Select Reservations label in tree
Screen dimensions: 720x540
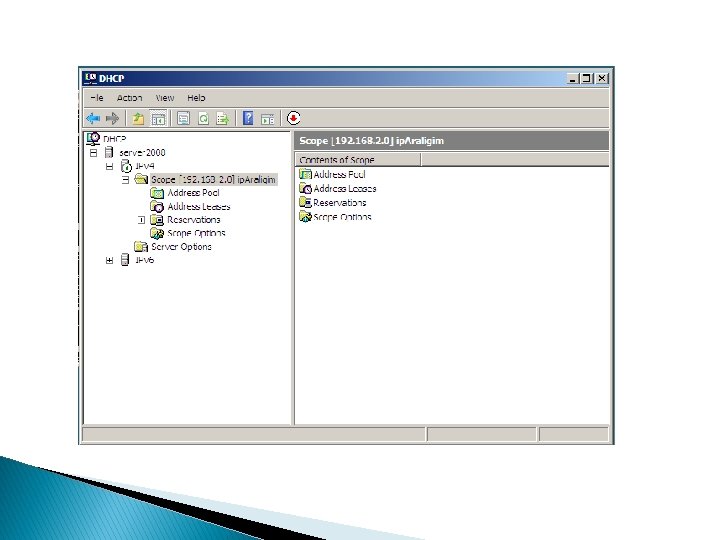194,219
